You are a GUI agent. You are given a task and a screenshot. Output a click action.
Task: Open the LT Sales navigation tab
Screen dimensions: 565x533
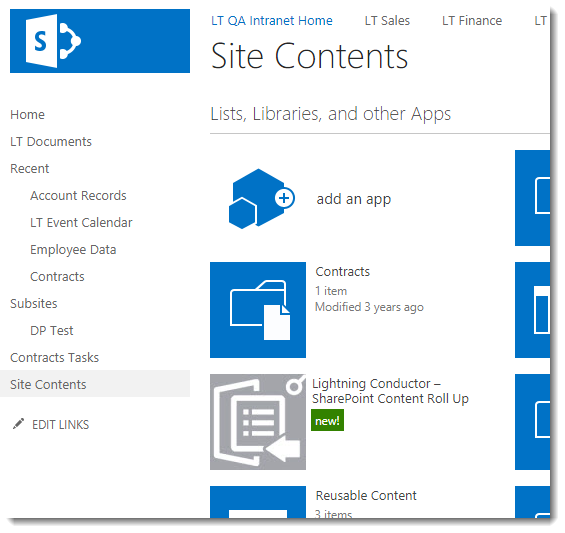point(387,21)
